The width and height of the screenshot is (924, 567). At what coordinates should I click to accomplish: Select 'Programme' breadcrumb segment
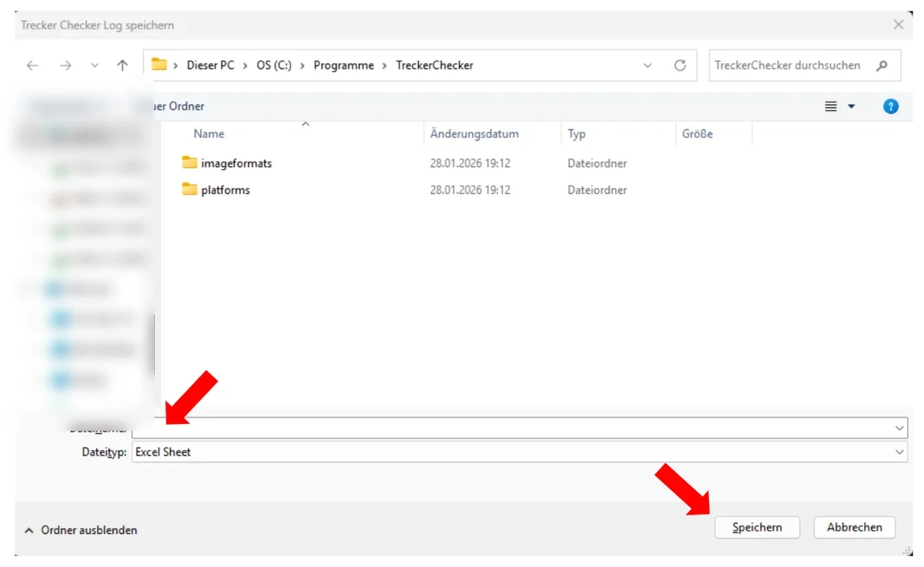click(343, 65)
